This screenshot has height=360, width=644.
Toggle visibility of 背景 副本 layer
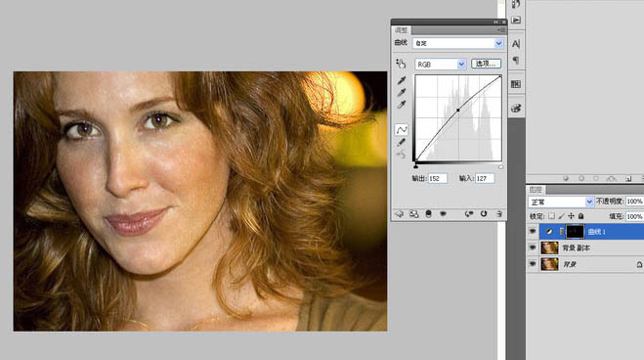(x=533, y=247)
